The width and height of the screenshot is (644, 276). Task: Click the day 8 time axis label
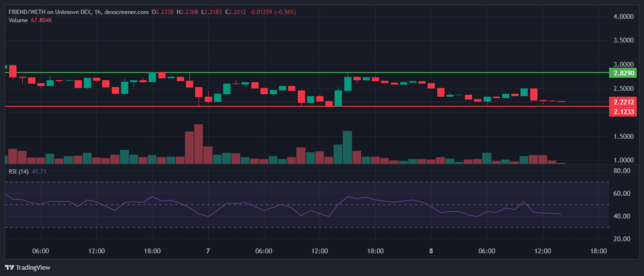click(431, 251)
